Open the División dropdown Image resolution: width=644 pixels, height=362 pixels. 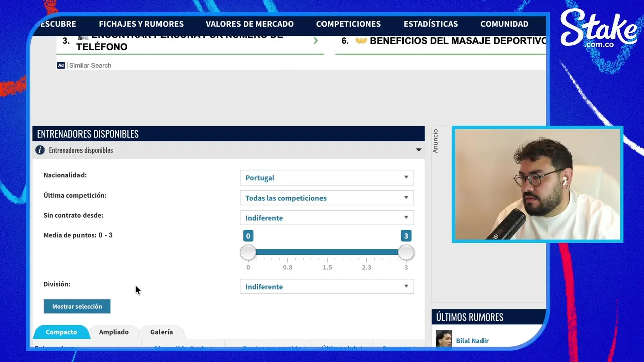click(x=327, y=287)
